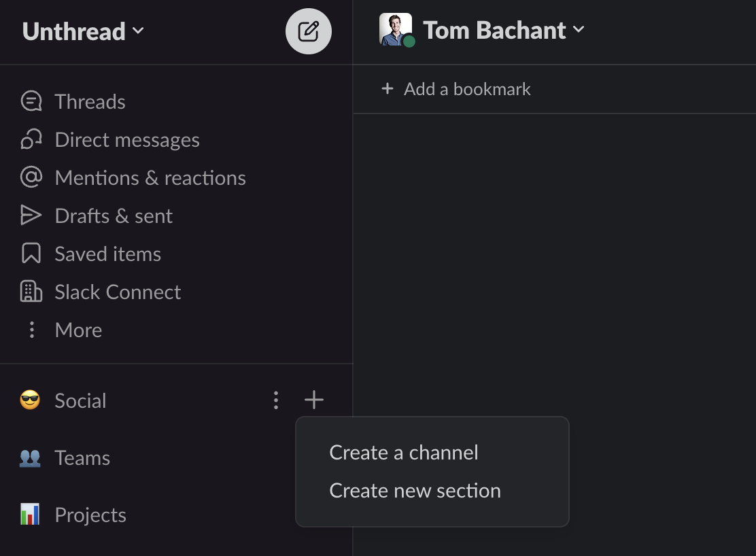
Task: Click Add a bookmark
Action: [455, 88]
